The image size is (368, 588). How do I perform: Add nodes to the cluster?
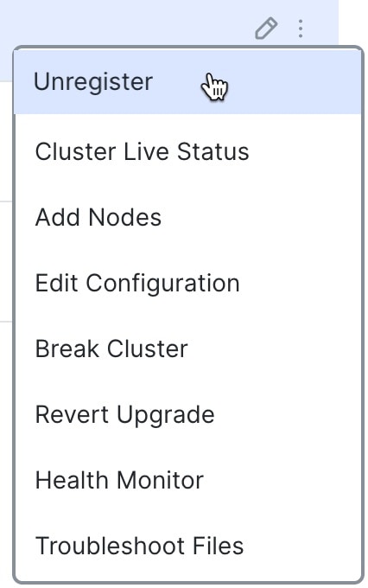[187, 218]
